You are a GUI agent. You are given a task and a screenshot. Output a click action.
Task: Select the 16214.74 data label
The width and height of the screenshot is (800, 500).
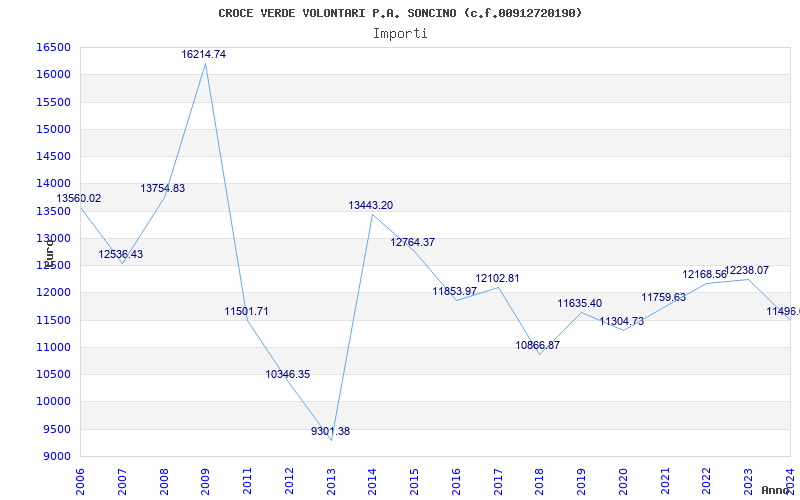point(204,55)
